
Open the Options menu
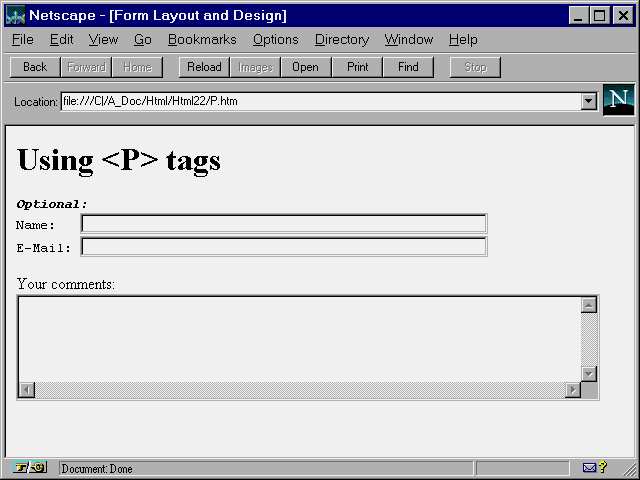pos(275,40)
